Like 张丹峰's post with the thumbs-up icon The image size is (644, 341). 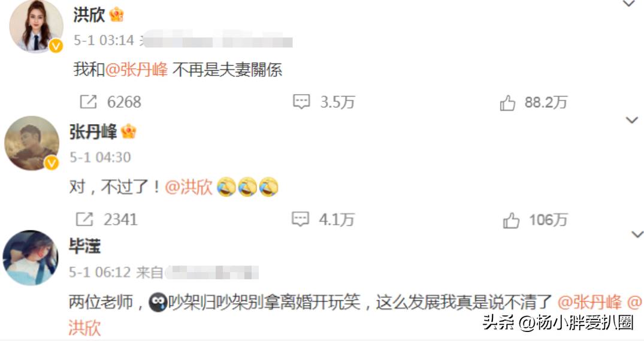pyautogui.click(x=511, y=221)
